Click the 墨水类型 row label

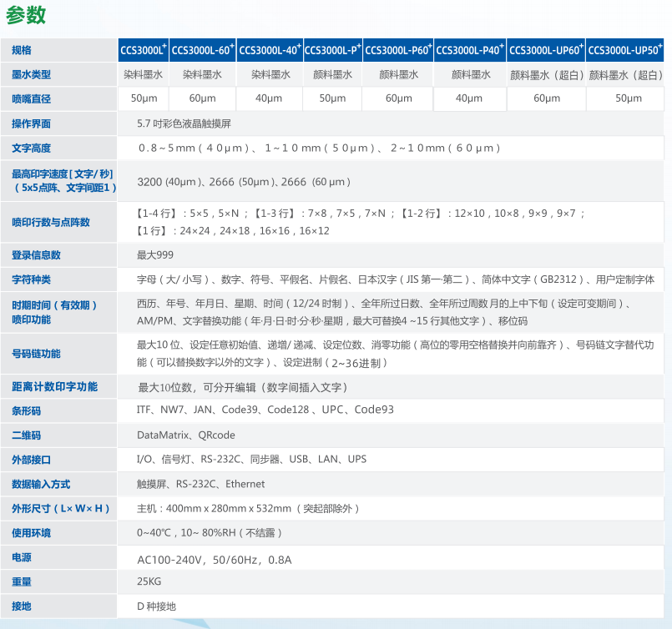click(x=31, y=75)
